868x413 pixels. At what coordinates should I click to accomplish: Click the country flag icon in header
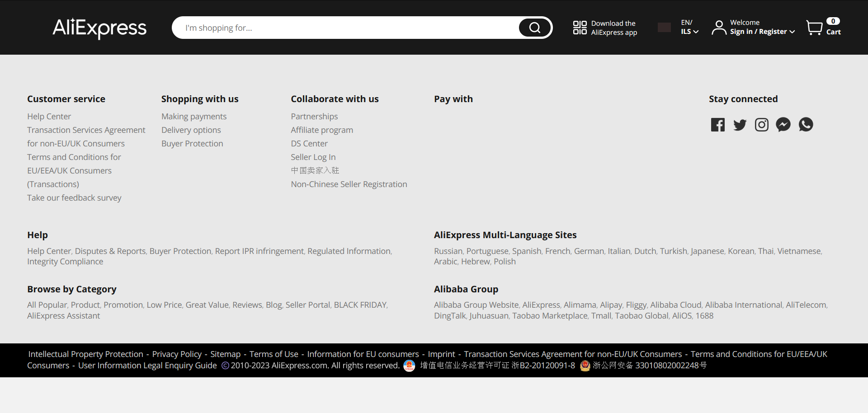tap(664, 28)
